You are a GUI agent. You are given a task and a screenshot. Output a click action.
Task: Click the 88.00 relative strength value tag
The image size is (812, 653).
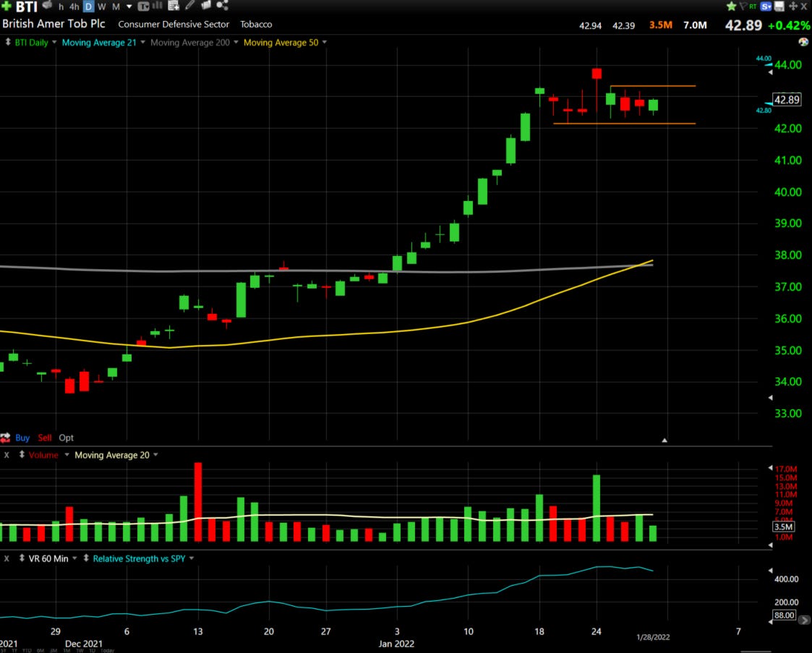point(784,615)
